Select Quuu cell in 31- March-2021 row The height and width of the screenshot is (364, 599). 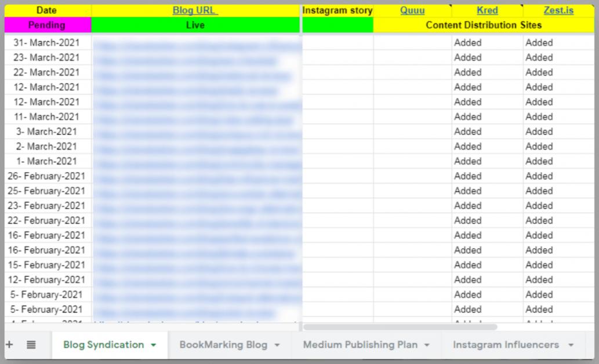[x=413, y=42]
